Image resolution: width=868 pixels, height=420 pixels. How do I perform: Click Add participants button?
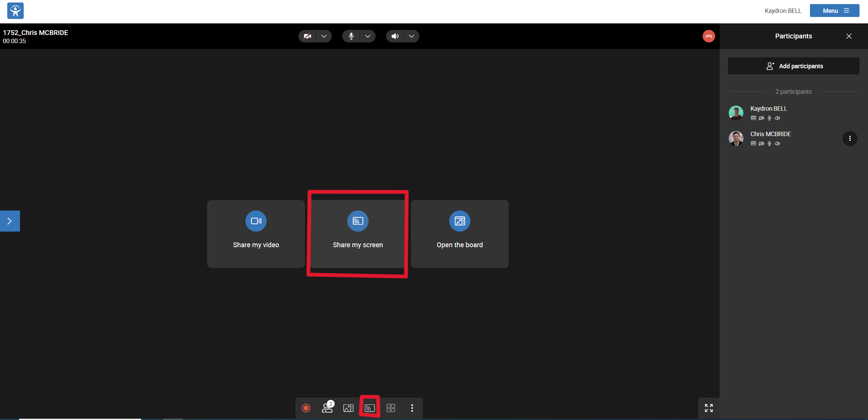point(794,66)
